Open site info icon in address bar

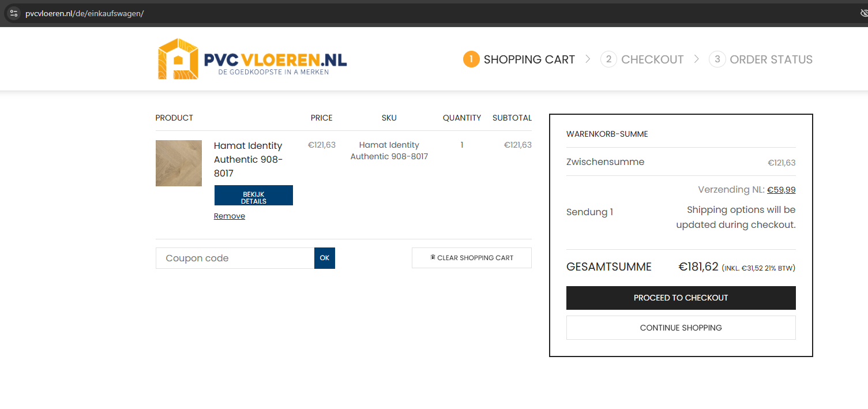click(14, 13)
